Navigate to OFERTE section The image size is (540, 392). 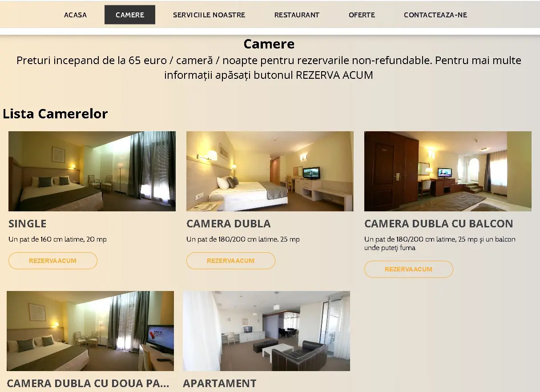click(362, 15)
